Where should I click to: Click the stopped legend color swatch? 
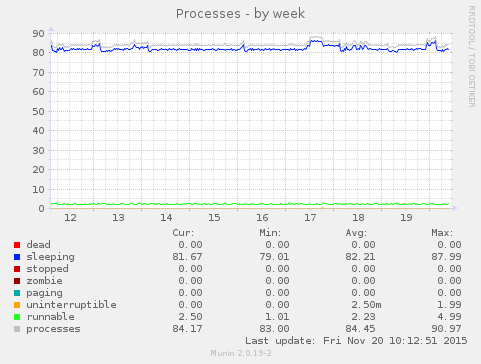(17, 269)
